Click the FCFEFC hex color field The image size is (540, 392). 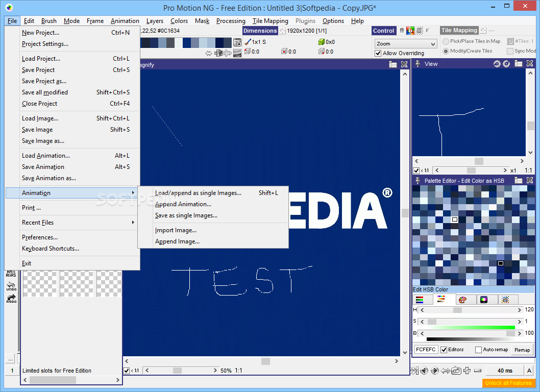pyautogui.click(x=426, y=350)
